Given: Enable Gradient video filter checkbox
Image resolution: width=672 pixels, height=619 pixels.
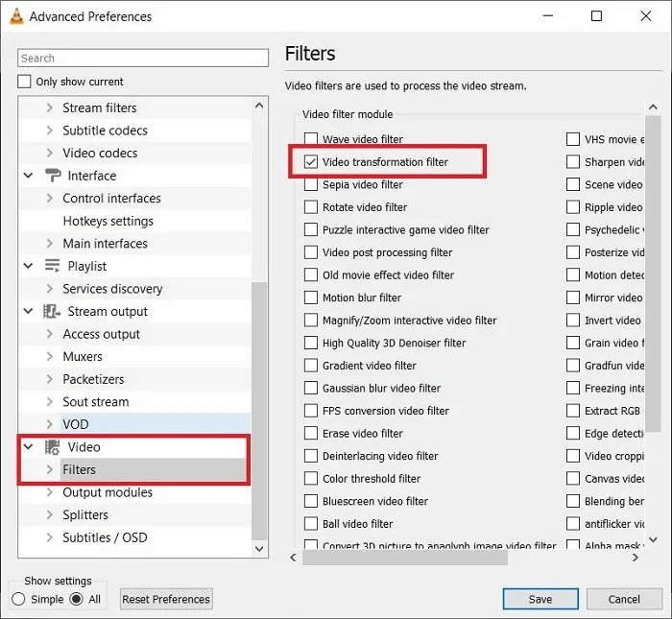Looking at the screenshot, I should (311, 366).
